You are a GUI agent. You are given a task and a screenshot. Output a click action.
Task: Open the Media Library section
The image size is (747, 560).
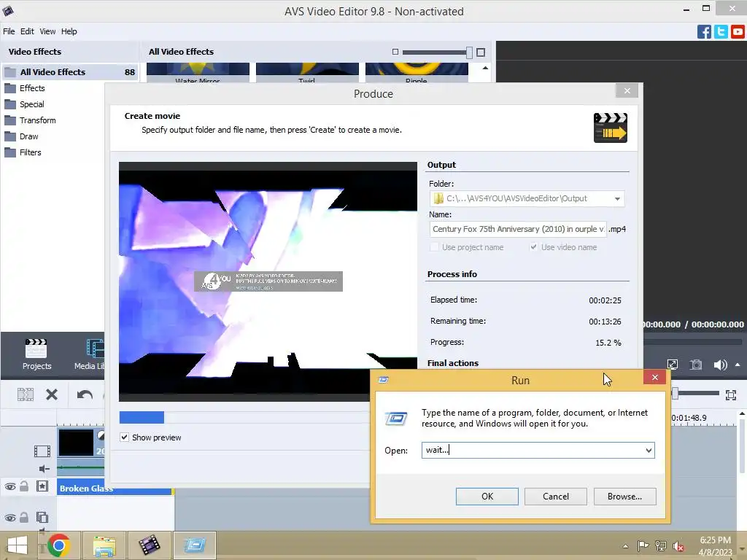(90, 354)
